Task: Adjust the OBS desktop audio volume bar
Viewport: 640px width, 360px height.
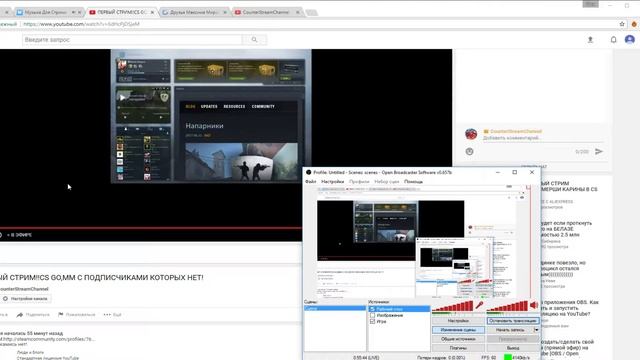Action: click(x=507, y=306)
